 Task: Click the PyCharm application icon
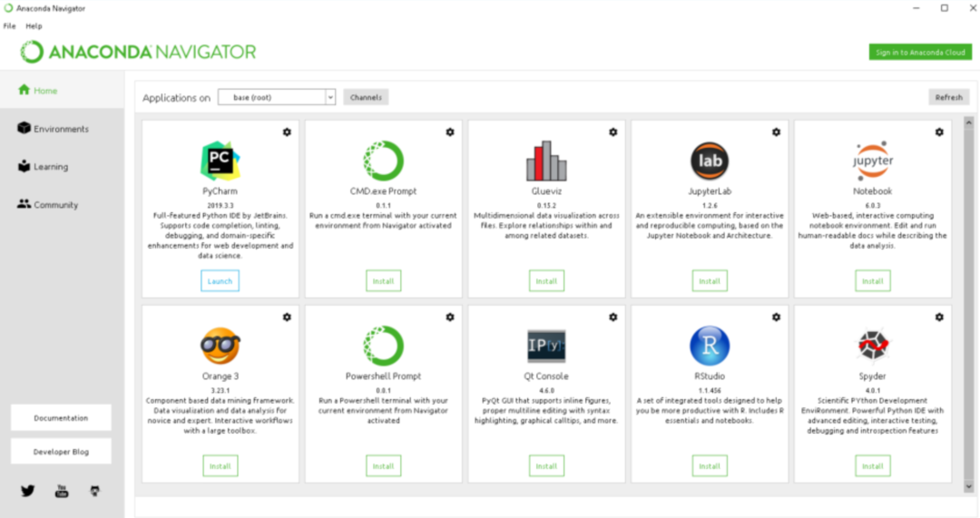click(220, 161)
